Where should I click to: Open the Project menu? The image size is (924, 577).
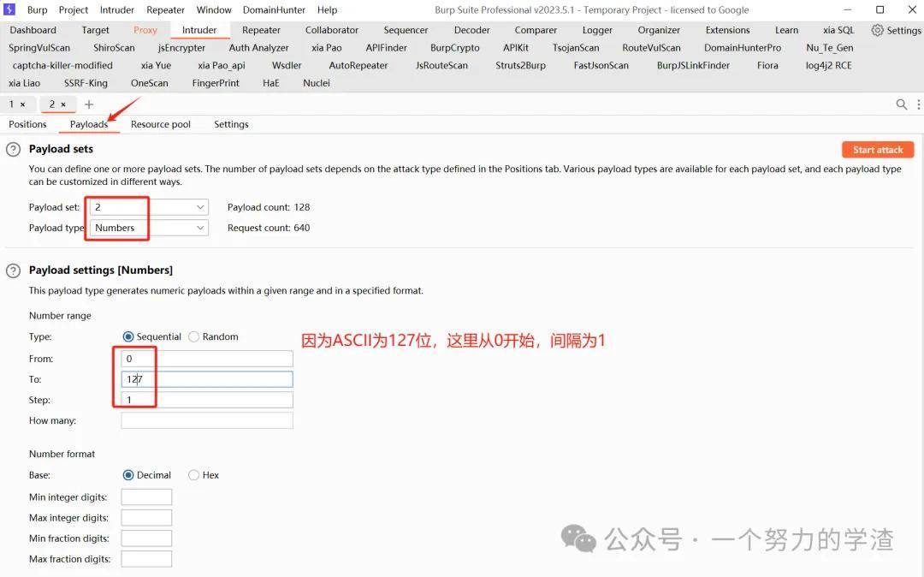73,10
